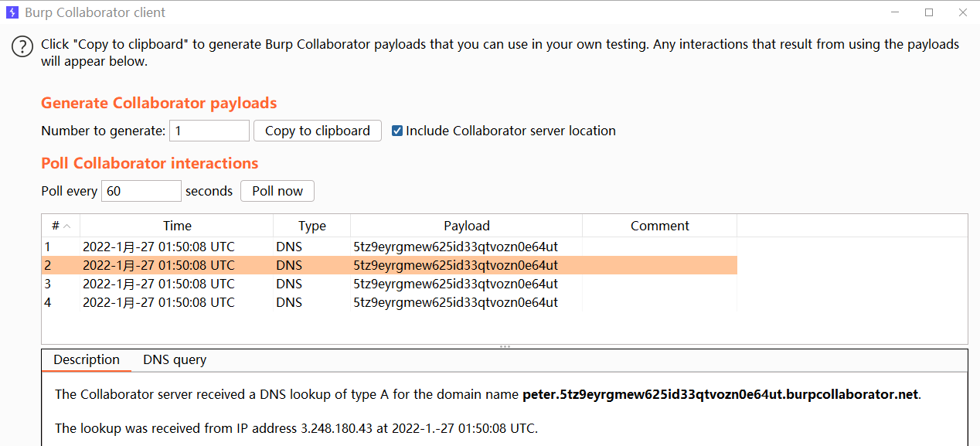Sort by the Type column header
This screenshot has height=446, width=980.
tap(312, 226)
